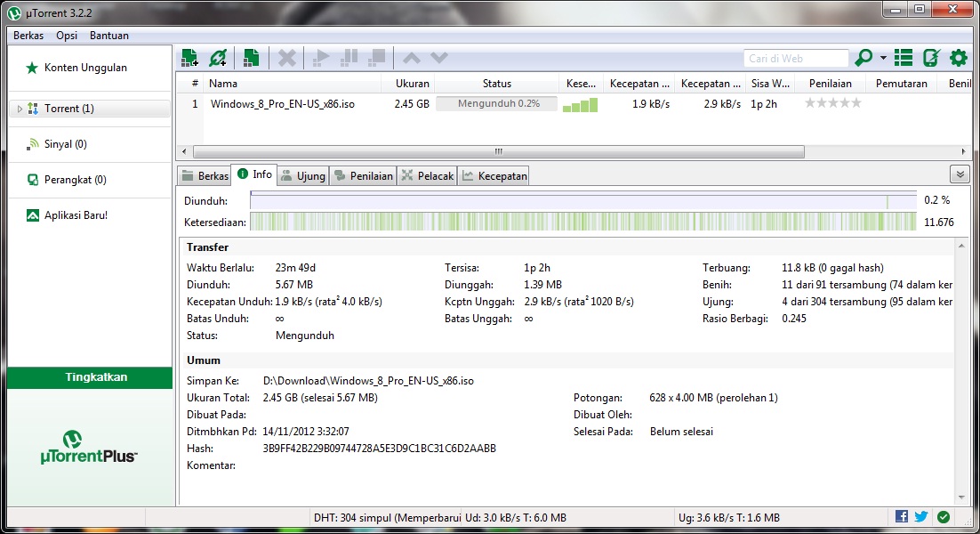Click the Twitter icon in status bar

click(921, 516)
